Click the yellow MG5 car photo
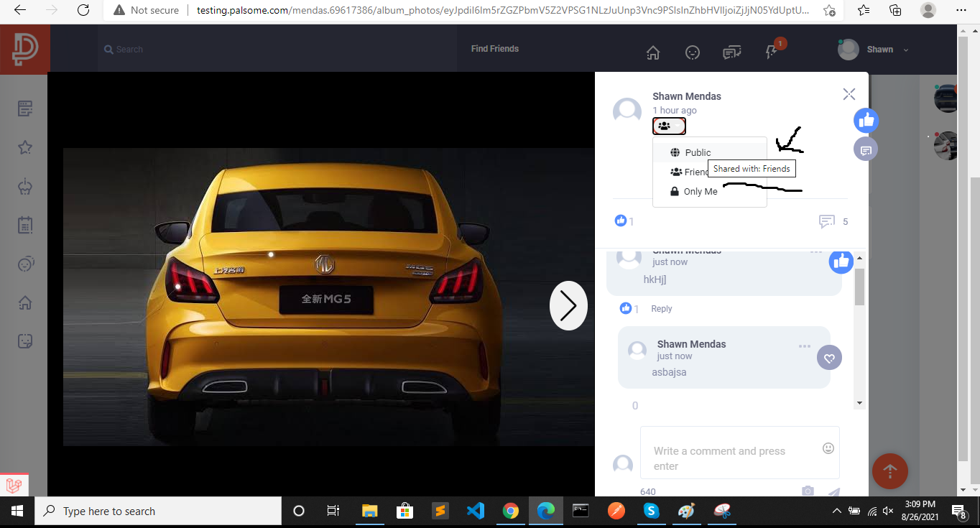The image size is (980, 528). 329,297
